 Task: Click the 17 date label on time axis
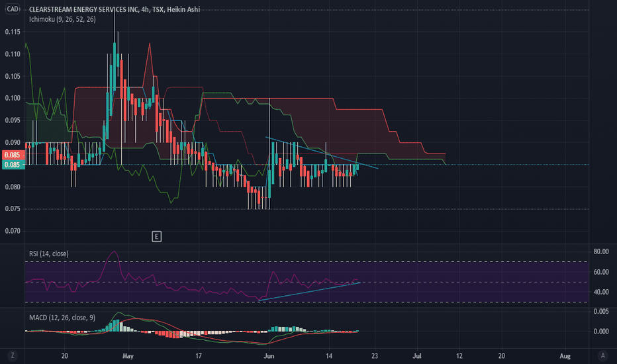click(x=199, y=356)
